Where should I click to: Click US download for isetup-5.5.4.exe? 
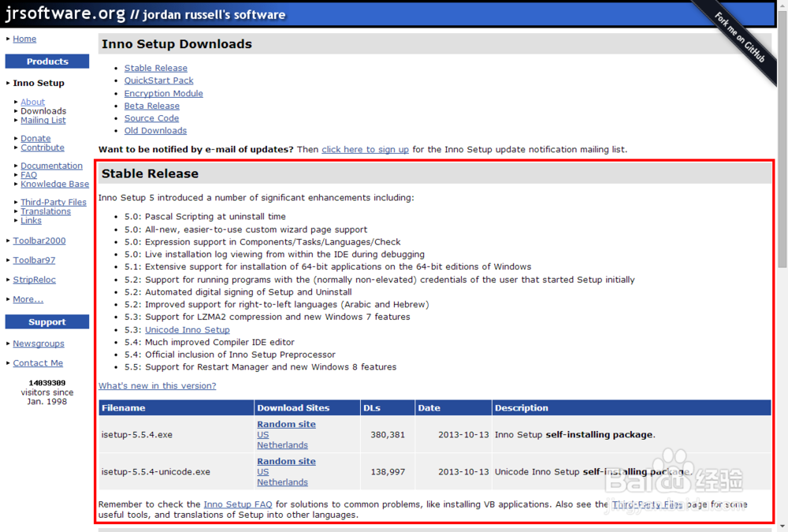pyautogui.click(x=263, y=435)
